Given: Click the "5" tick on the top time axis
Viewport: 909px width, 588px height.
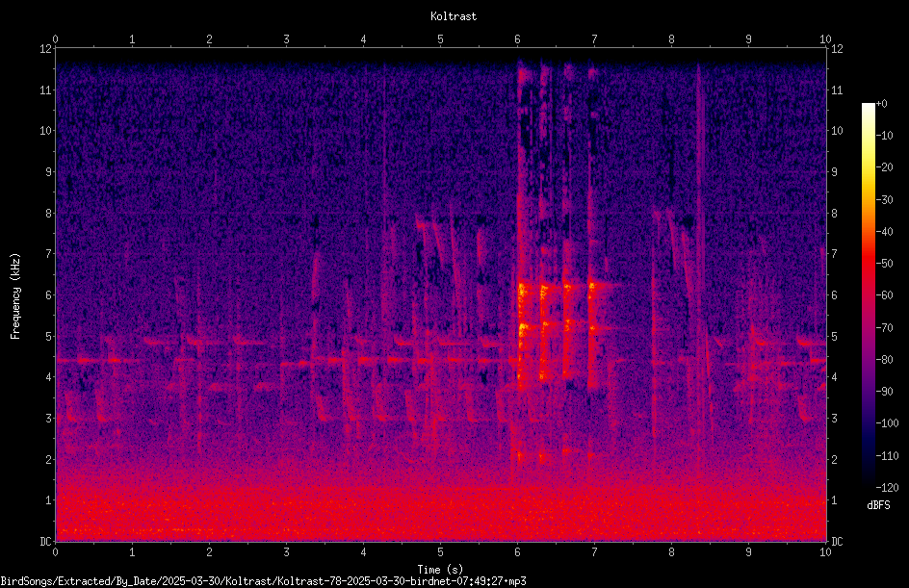Looking at the screenshot, I should [441, 39].
